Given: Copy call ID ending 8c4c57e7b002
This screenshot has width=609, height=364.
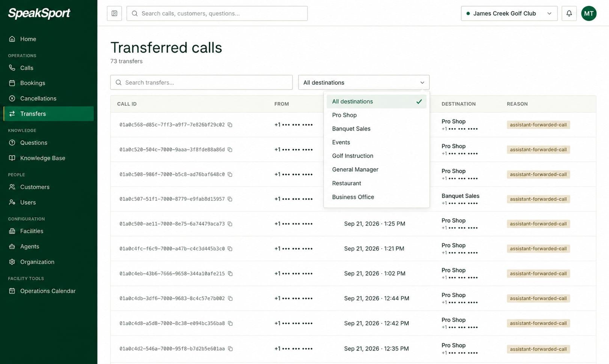Looking at the screenshot, I should click(230, 298).
